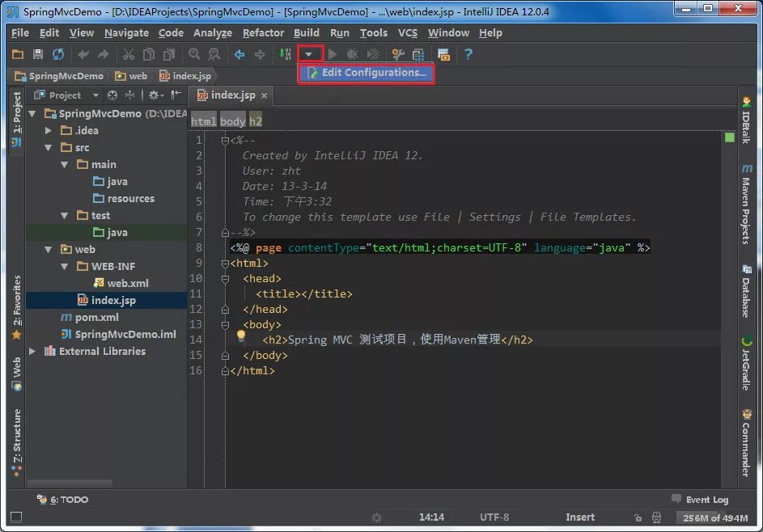This screenshot has height=532, width=763.
Task: Click the Debug bug icon
Action: click(x=352, y=54)
